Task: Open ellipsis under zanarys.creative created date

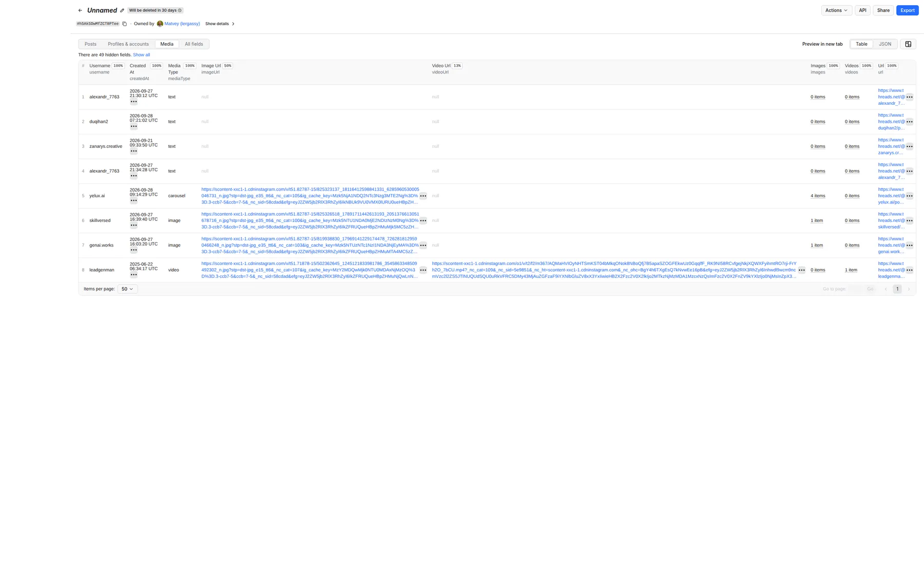Action: 133,151
